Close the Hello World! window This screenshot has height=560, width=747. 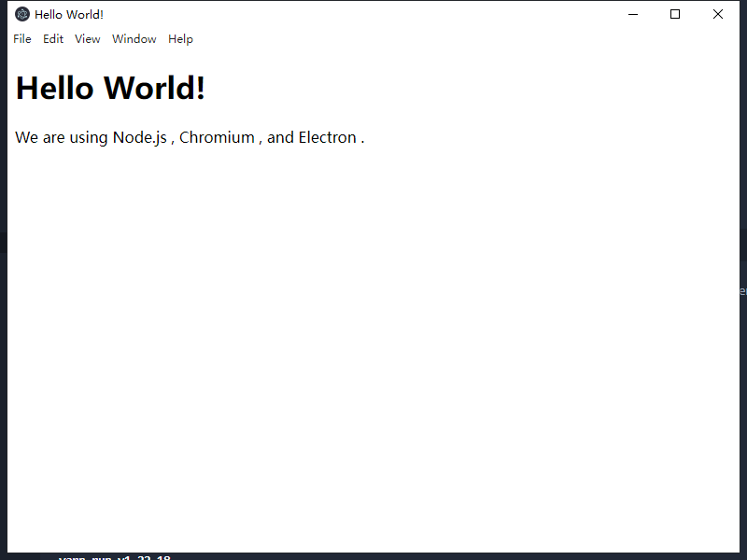coord(718,14)
